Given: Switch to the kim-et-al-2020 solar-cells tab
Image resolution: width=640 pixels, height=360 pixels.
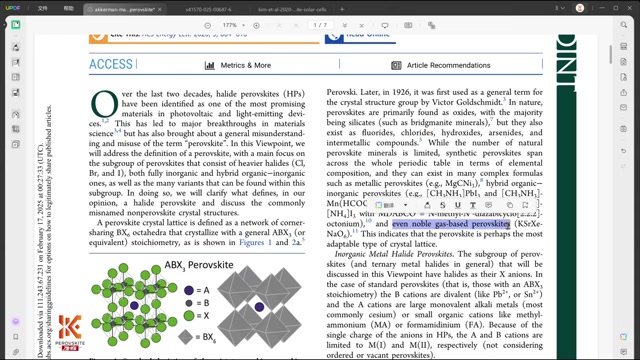Looking at the screenshot, I should pyautogui.click(x=292, y=9).
